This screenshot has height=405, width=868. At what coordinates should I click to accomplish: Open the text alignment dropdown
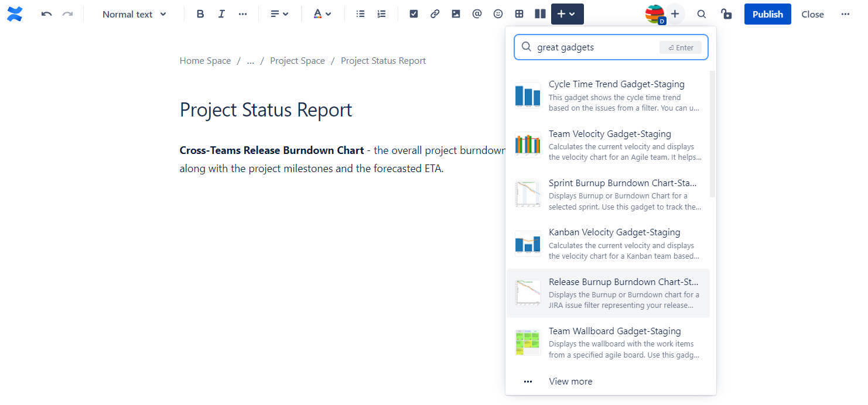(279, 14)
